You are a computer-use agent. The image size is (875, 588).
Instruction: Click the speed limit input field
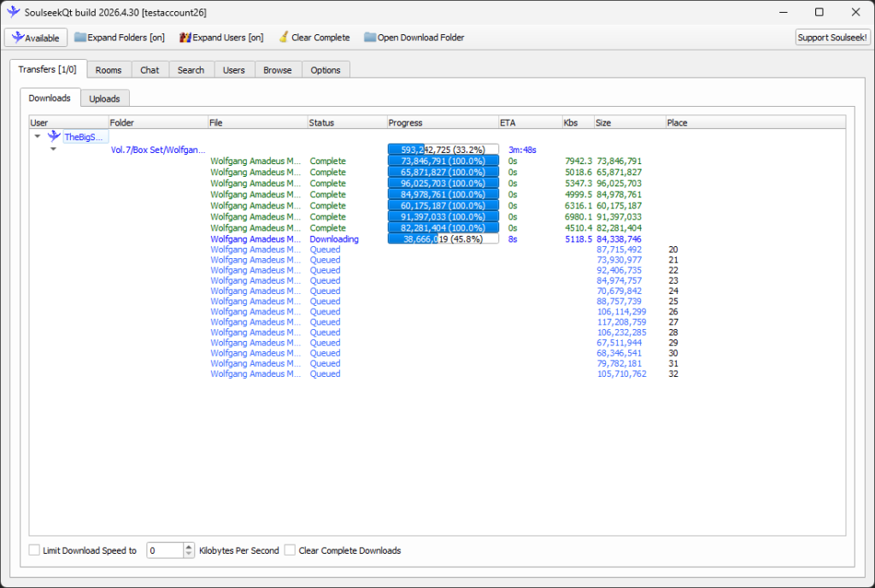tap(165, 550)
